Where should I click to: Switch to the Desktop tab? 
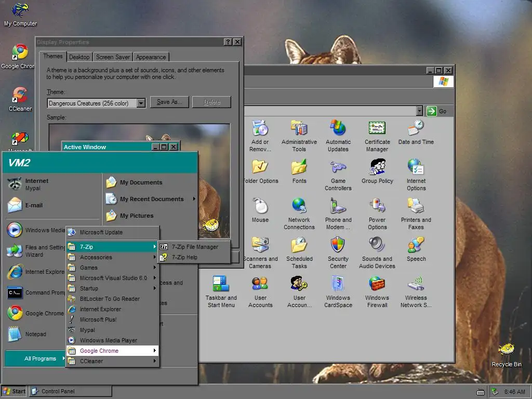pos(79,57)
